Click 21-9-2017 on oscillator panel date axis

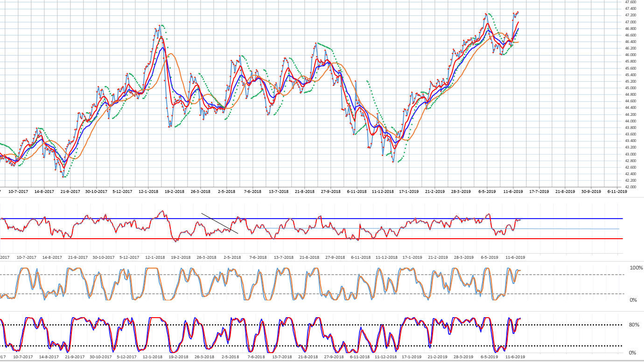click(78, 257)
